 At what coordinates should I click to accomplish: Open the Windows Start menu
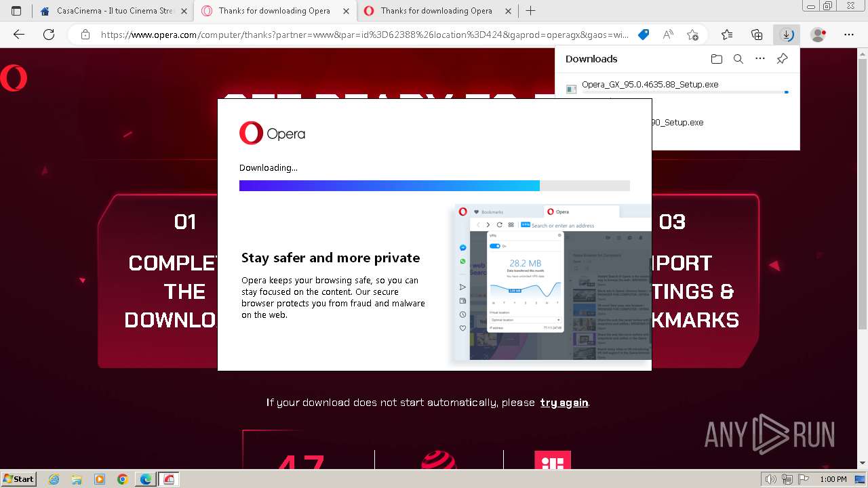point(18,479)
